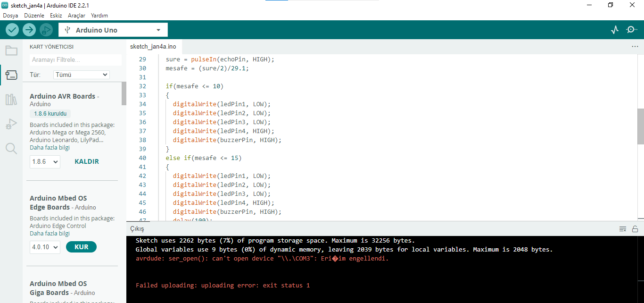Click line number 32 in gutter
The height and width of the screenshot is (303, 644).
(x=142, y=86)
